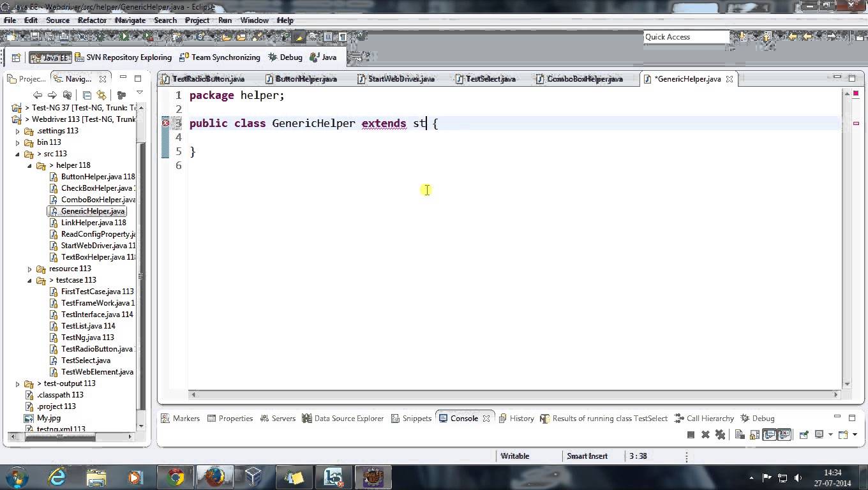868x490 pixels.
Task: Expand the resource 113 folder
Action: [29, 269]
